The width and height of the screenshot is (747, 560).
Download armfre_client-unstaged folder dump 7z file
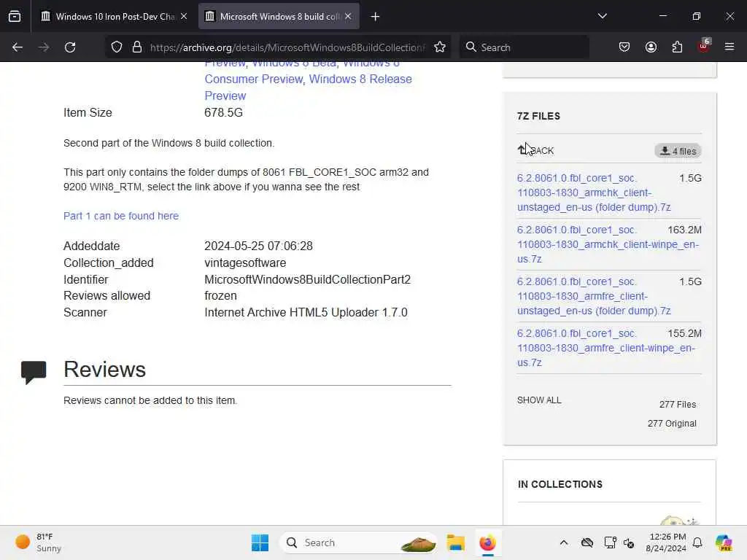click(x=594, y=296)
